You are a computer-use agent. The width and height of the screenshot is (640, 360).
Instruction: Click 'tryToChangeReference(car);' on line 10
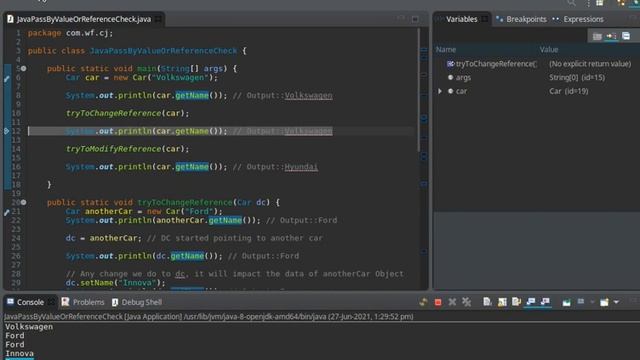click(127, 113)
